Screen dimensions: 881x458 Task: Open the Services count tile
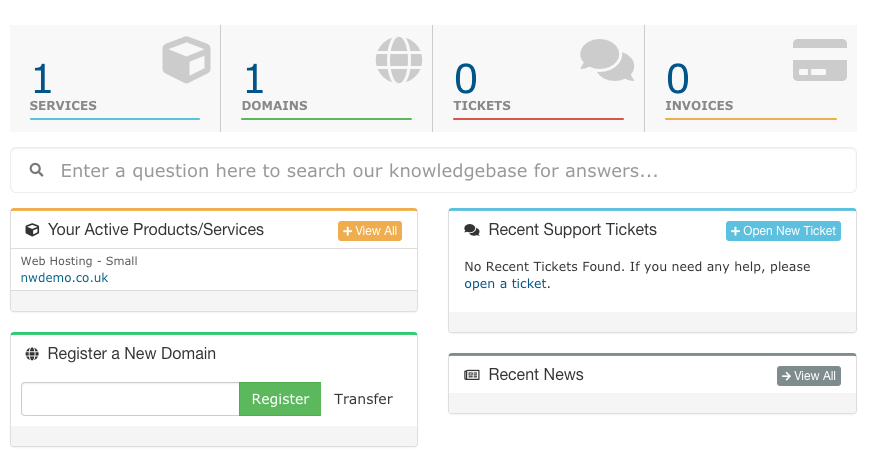[x=115, y=79]
